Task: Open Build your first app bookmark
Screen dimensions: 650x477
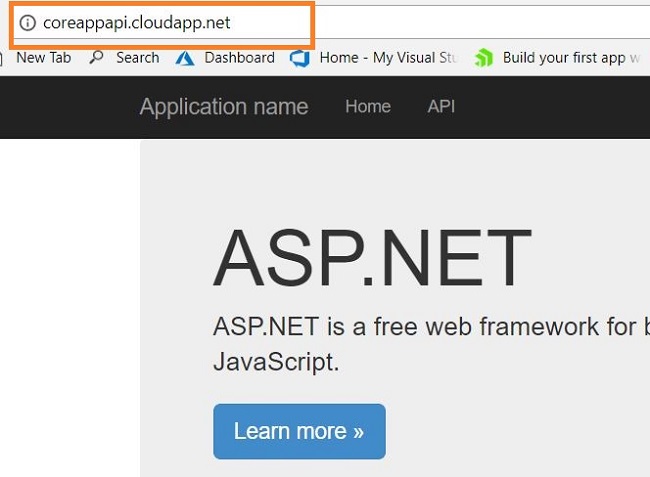Action: pyautogui.click(x=572, y=58)
